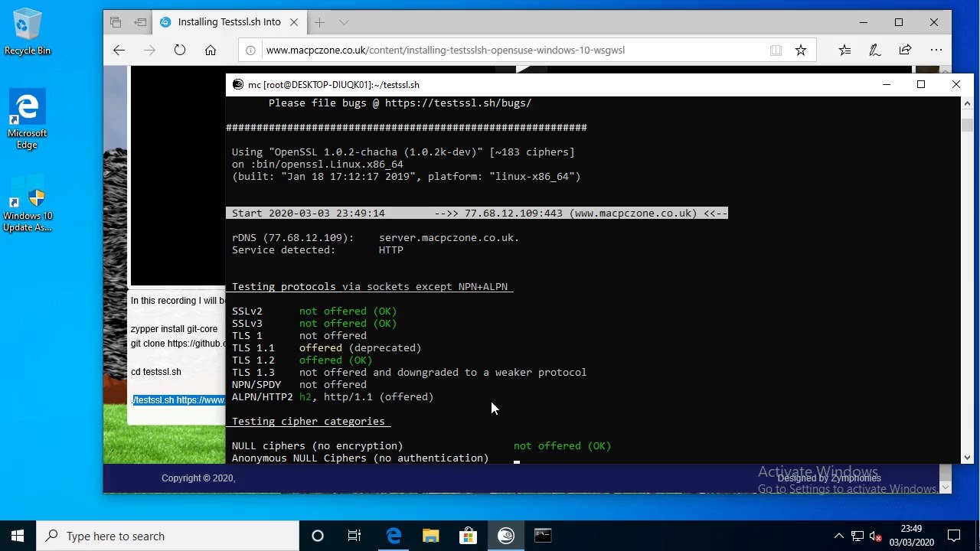Open a new tab in Edge

pyautogui.click(x=319, y=22)
